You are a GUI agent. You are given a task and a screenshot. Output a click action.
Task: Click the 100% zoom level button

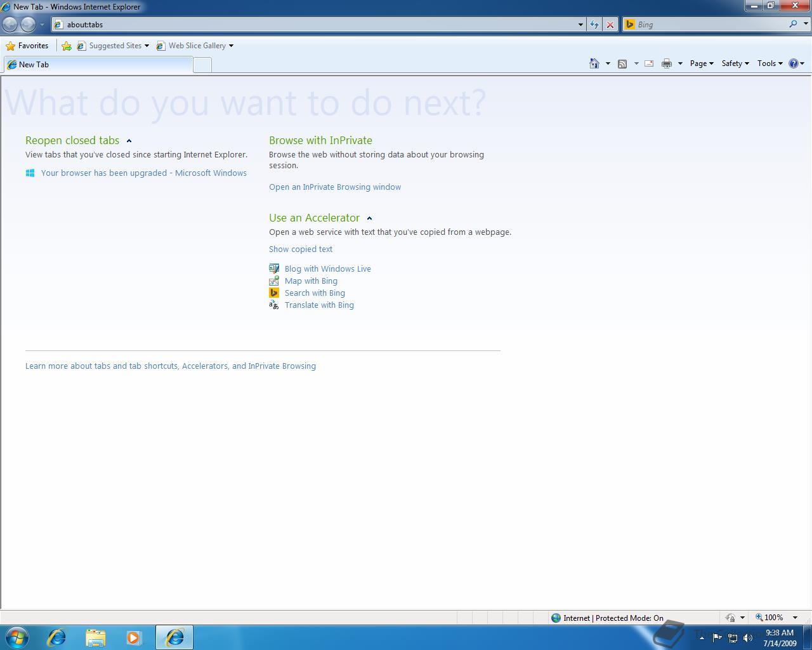tap(769, 618)
